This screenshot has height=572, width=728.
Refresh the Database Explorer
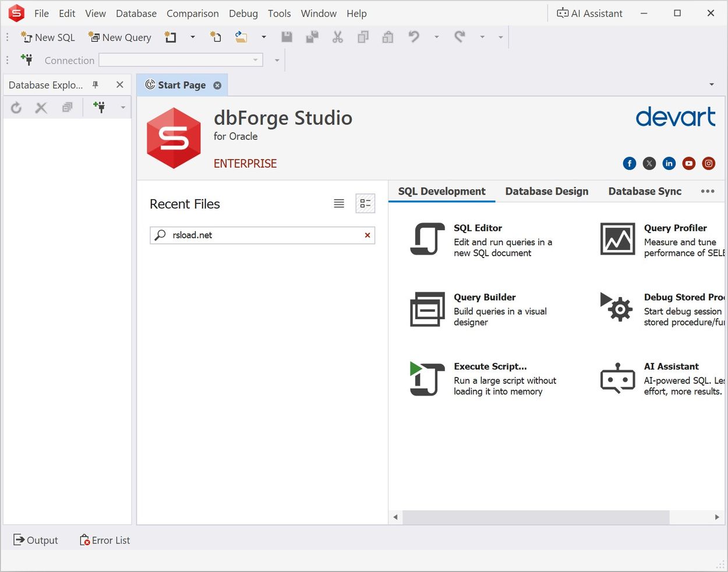coord(16,107)
